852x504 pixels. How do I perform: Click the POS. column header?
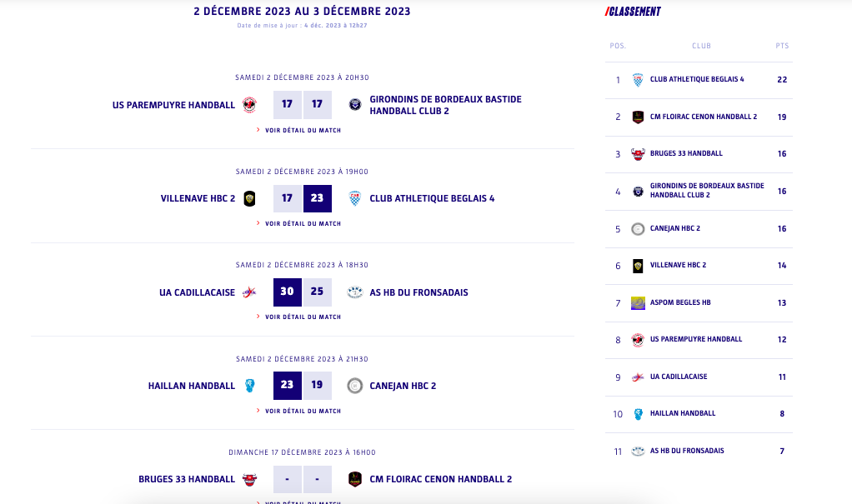[x=618, y=46]
